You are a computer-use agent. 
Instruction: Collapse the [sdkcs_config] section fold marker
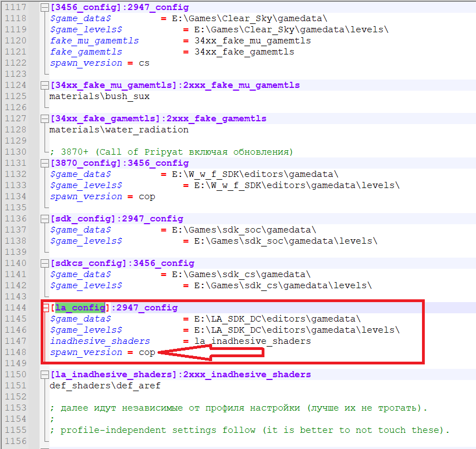[x=45, y=264]
